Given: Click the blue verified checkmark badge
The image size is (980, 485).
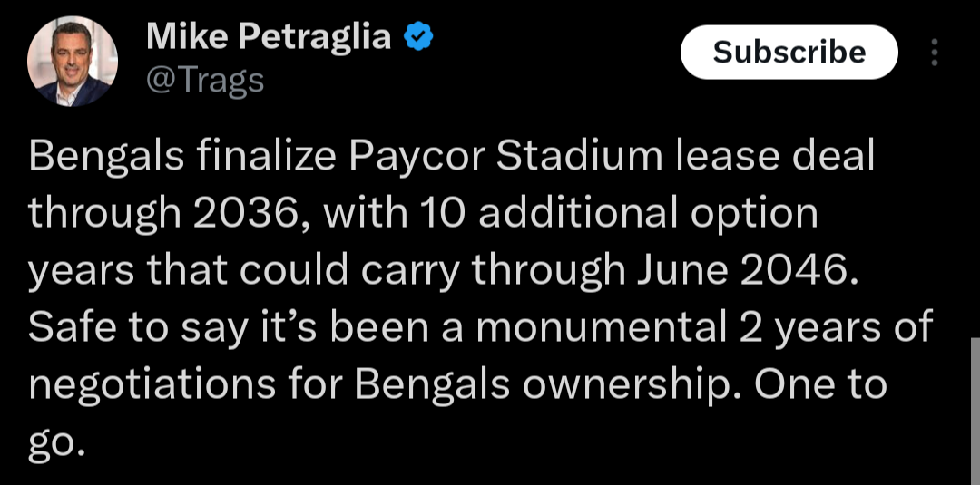Looking at the screenshot, I should 416,37.
